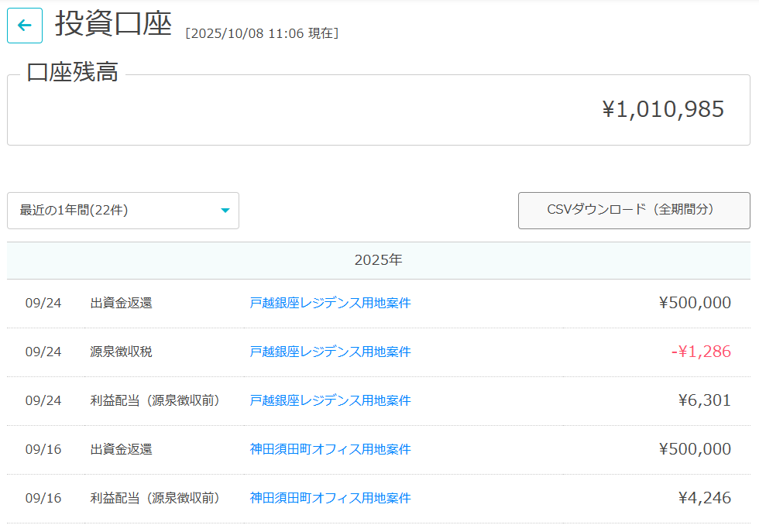
Task: Click the 源泉徴収税 transaction type label
Action: [121, 352]
